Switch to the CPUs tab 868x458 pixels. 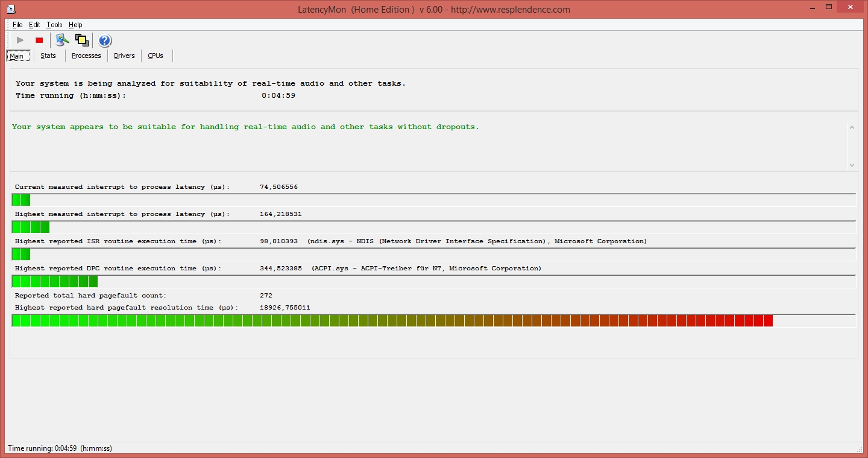click(156, 56)
